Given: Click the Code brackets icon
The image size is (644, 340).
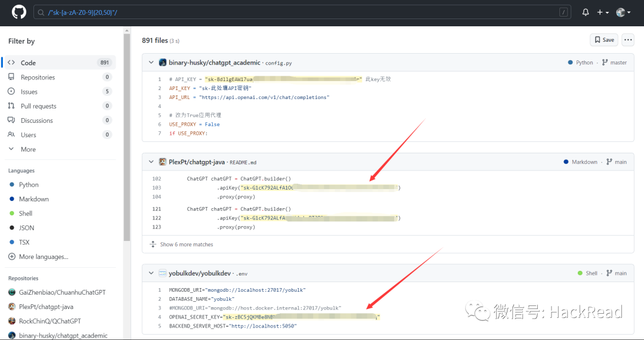Looking at the screenshot, I should pos(11,63).
